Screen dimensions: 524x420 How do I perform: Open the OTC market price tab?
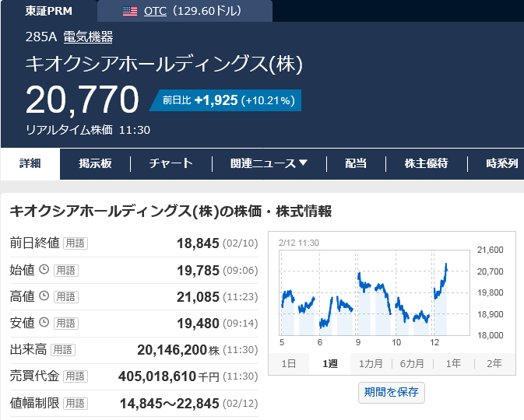tap(192, 11)
